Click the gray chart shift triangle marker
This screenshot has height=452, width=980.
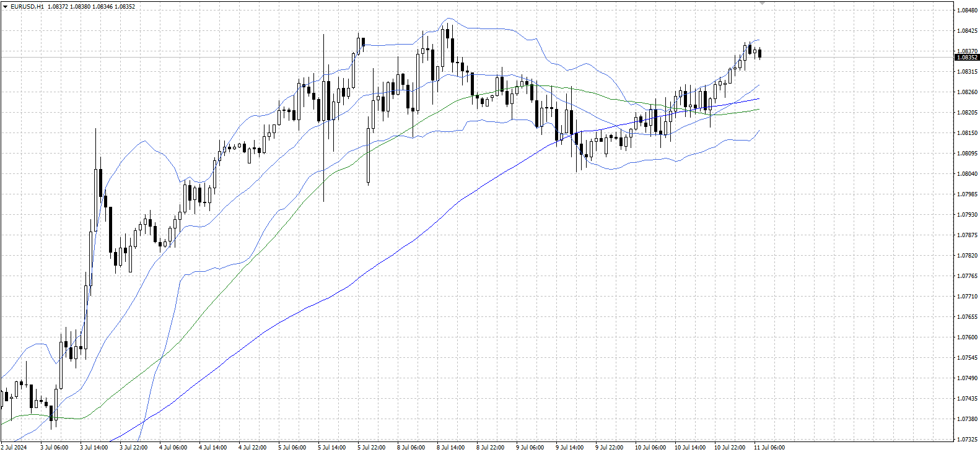(762, 3)
